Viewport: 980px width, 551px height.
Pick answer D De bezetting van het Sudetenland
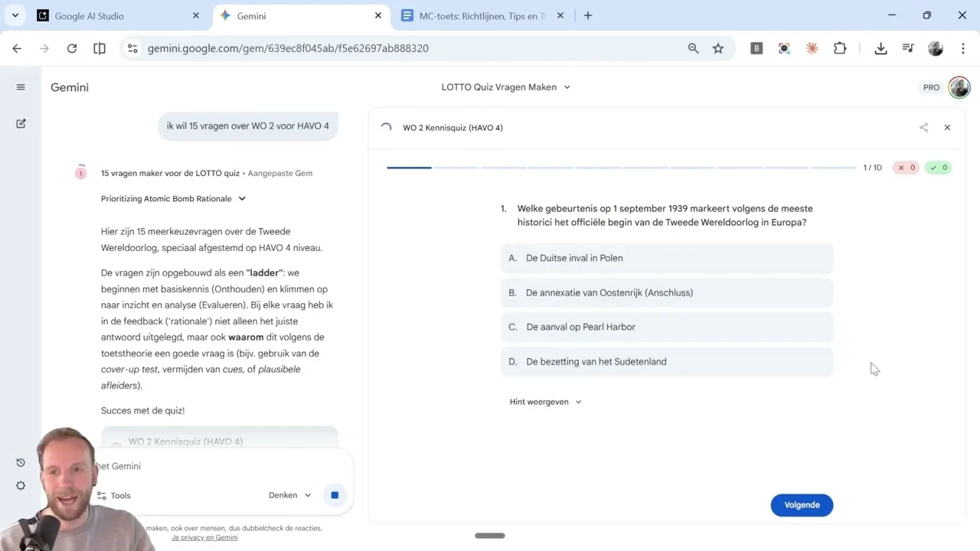(x=666, y=361)
